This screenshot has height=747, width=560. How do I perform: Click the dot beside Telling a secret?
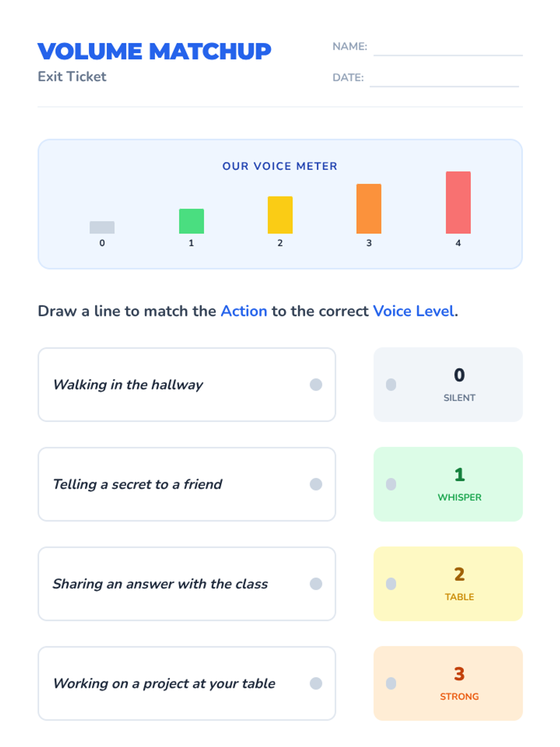click(316, 484)
